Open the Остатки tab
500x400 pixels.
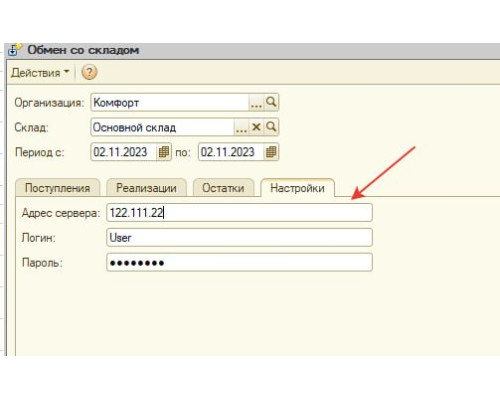(223, 188)
